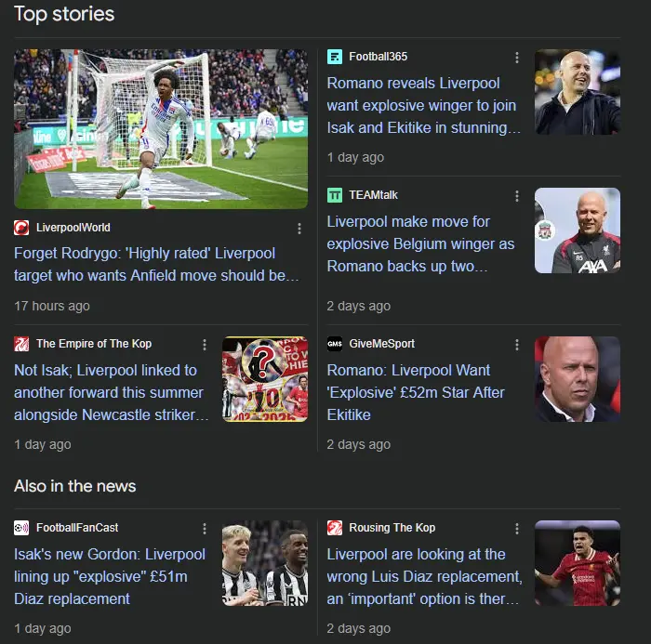This screenshot has height=644, width=651.
Task: Open 'Romano reveals Liverpool want explosive winger' article
Action: point(423,105)
